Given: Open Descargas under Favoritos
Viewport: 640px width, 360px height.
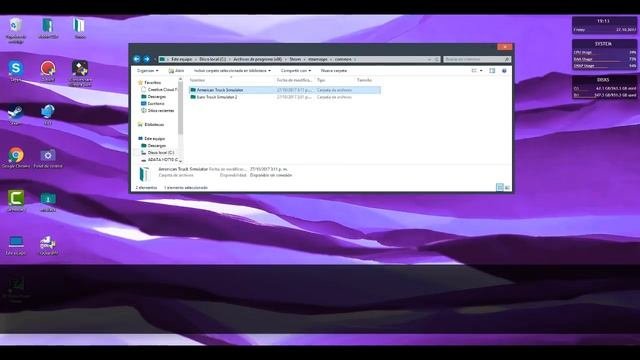Looking at the screenshot, I should (x=153, y=97).
